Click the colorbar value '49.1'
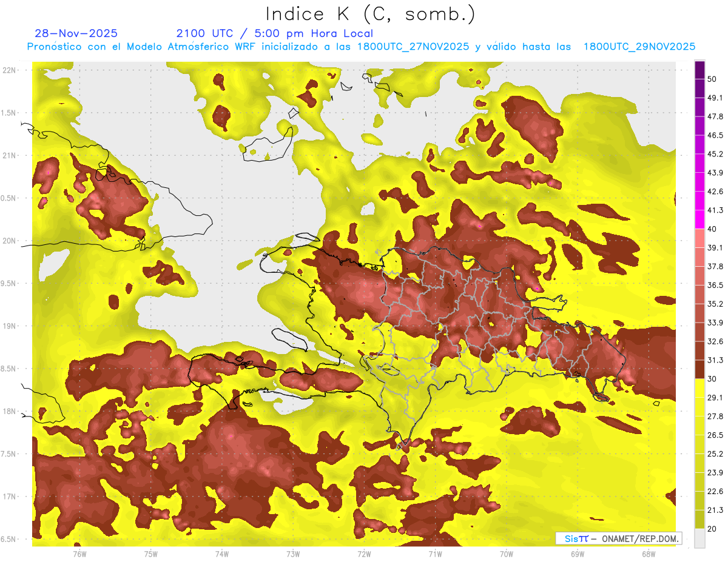The height and width of the screenshot is (562, 728). click(715, 98)
